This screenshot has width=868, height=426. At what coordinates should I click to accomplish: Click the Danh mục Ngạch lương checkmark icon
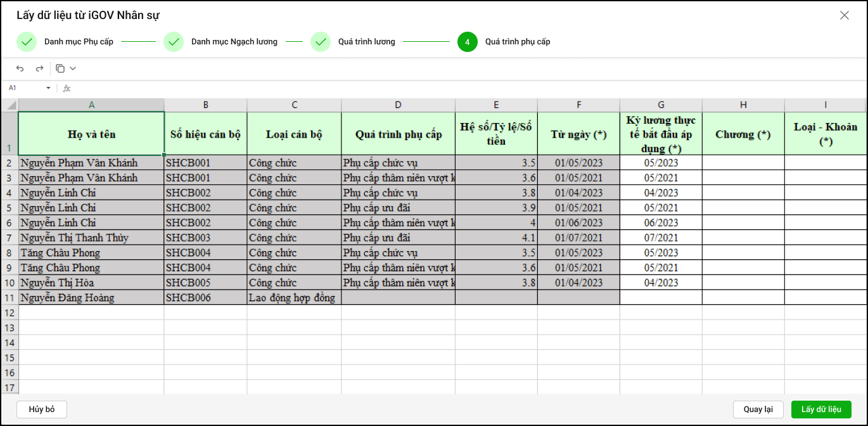(174, 42)
